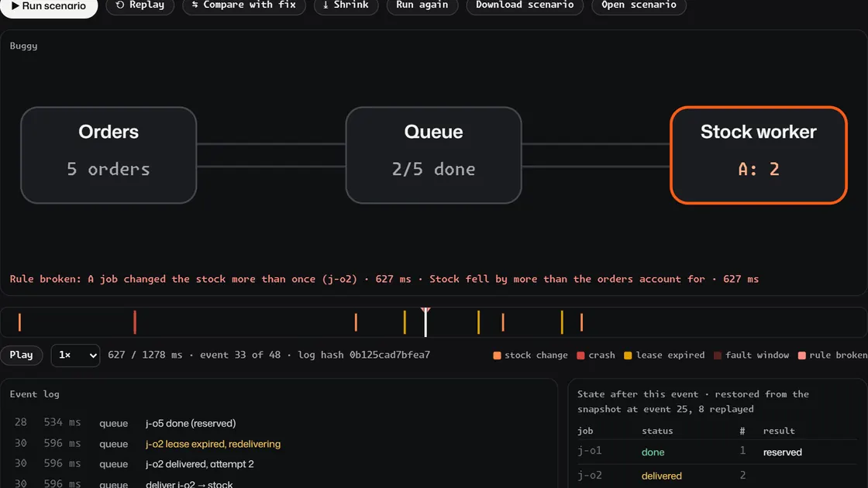Image resolution: width=868 pixels, height=488 pixels.
Task: Click the crash legend swatch
Action: point(580,356)
